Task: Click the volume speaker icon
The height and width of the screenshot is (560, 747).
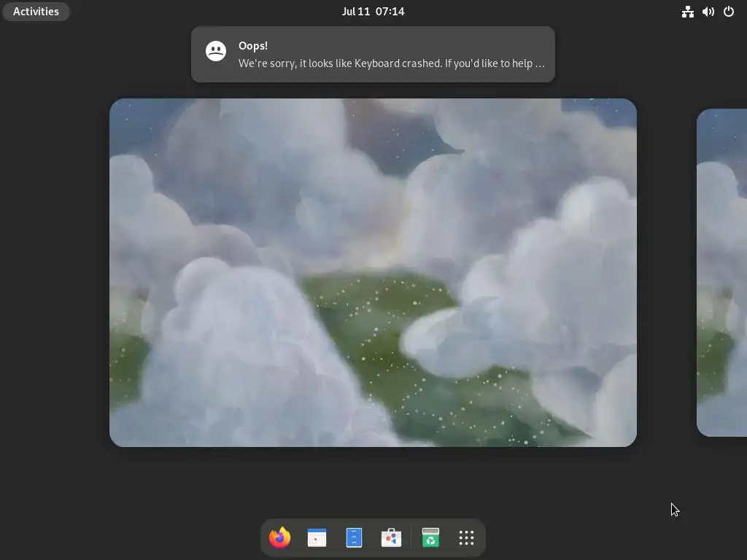Action: (x=708, y=12)
